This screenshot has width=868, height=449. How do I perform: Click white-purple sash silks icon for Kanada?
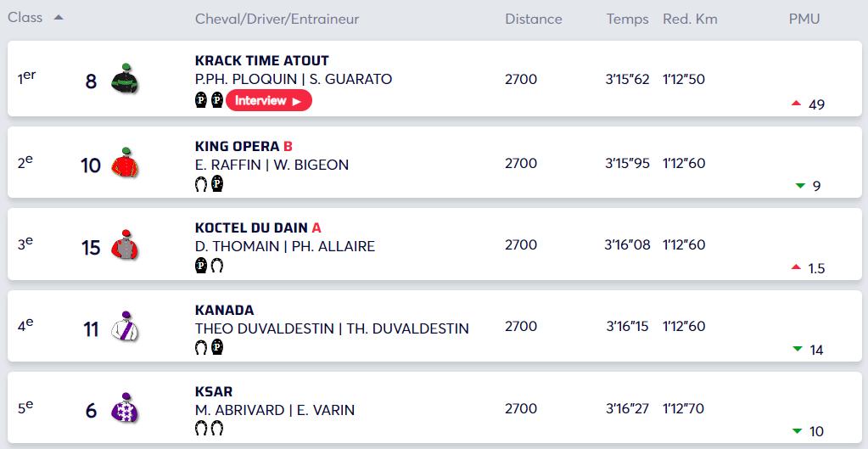coord(124,327)
